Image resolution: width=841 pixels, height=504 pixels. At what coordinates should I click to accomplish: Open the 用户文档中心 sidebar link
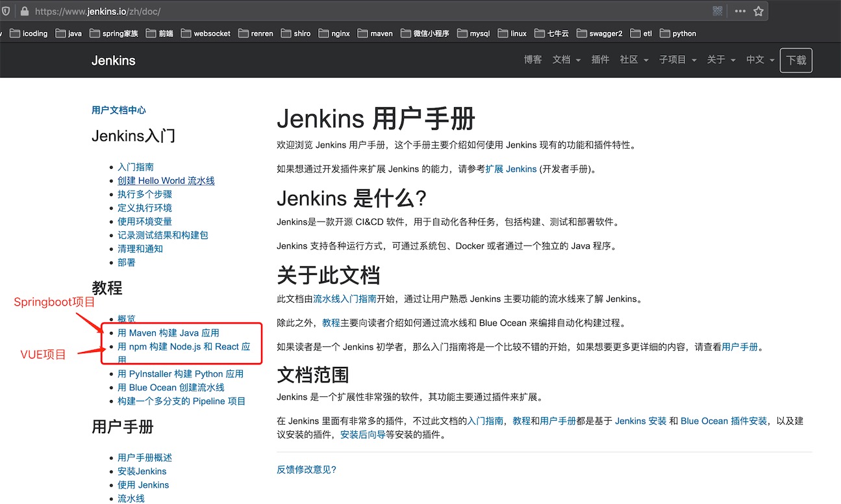pos(119,110)
